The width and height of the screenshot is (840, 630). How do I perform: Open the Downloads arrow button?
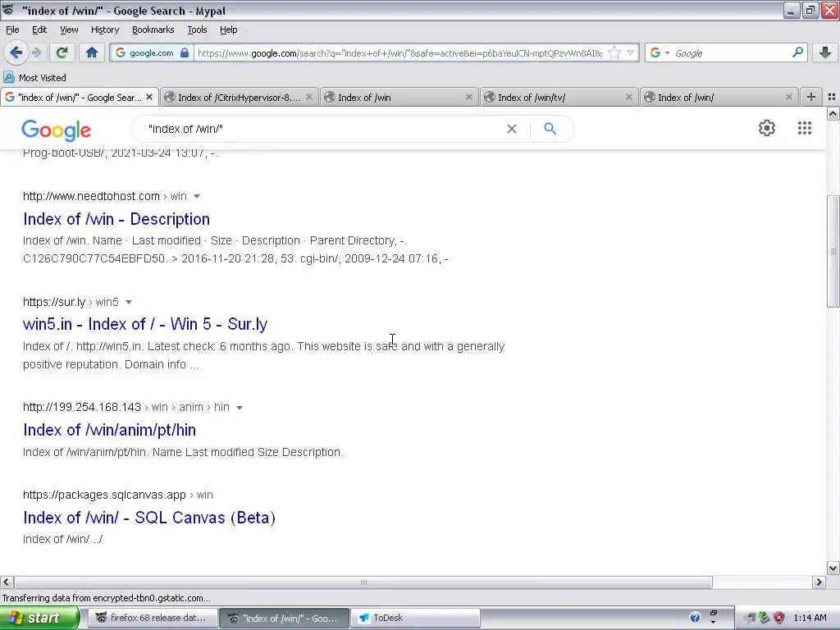pos(825,52)
